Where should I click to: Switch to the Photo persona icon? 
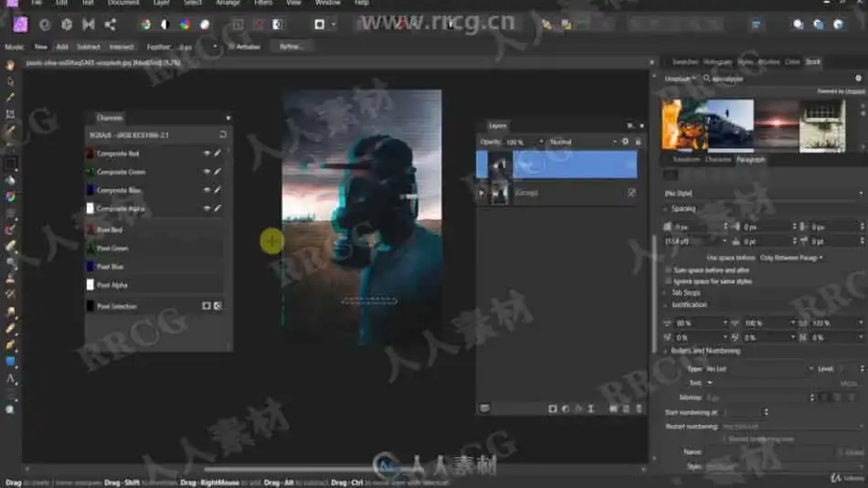click(20, 25)
